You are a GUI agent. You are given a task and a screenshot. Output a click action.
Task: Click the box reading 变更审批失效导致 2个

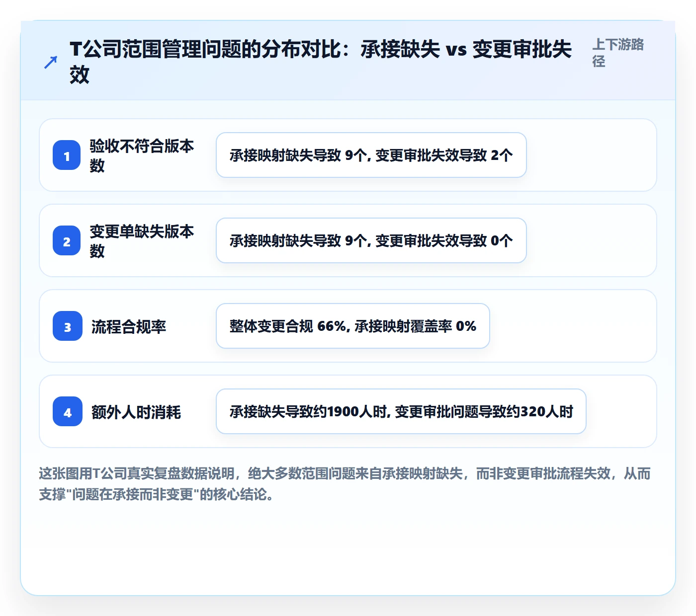[371, 155]
